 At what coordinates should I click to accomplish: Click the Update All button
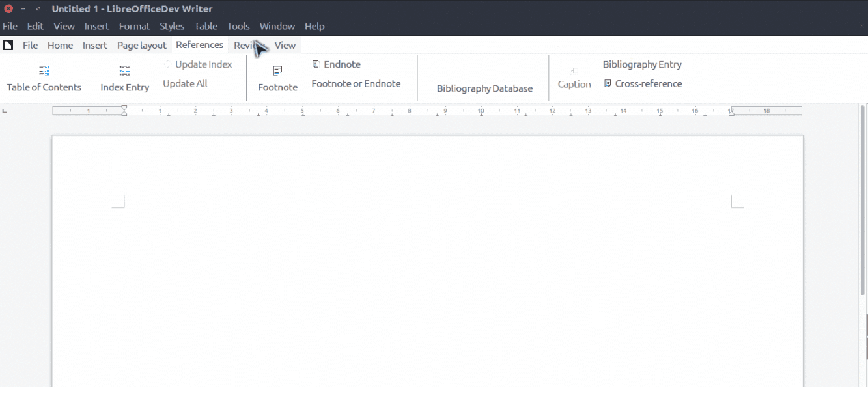pyautogui.click(x=185, y=83)
